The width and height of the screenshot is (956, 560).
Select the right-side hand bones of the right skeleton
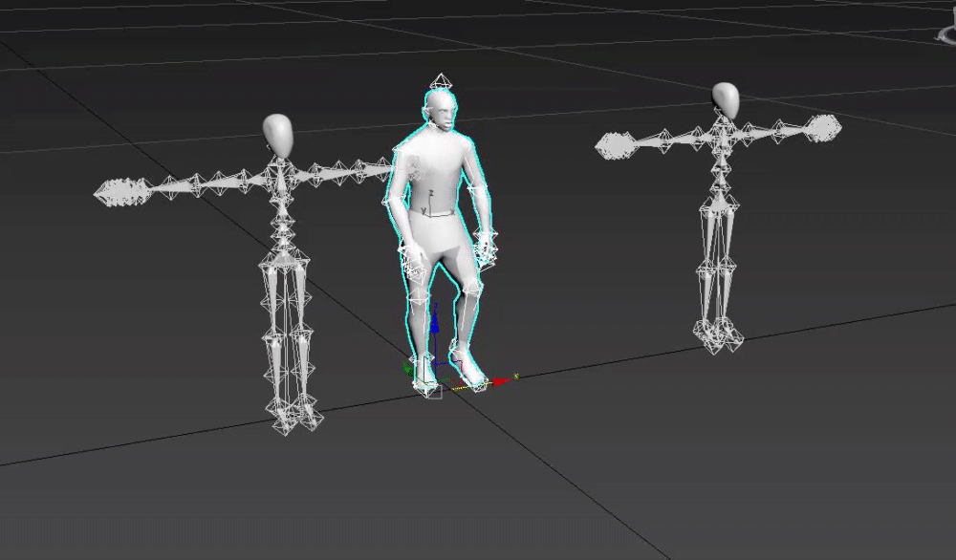[821, 127]
